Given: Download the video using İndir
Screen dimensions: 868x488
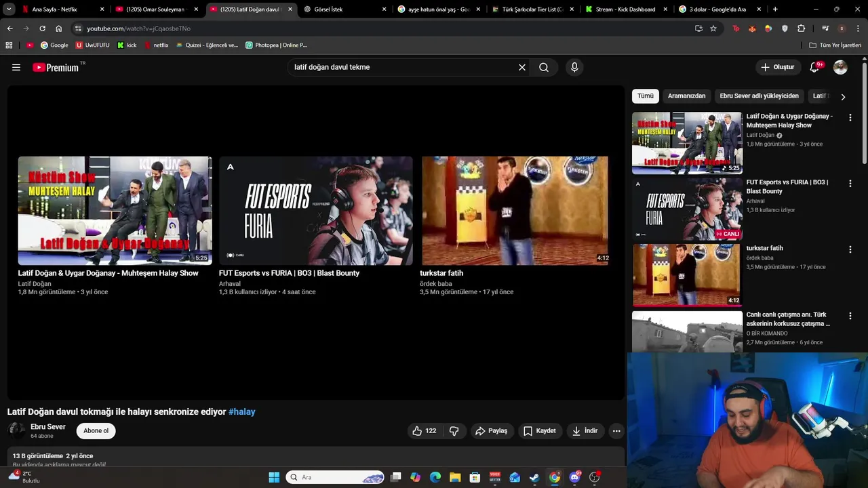Looking at the screenshot, I should click(585, 431).
